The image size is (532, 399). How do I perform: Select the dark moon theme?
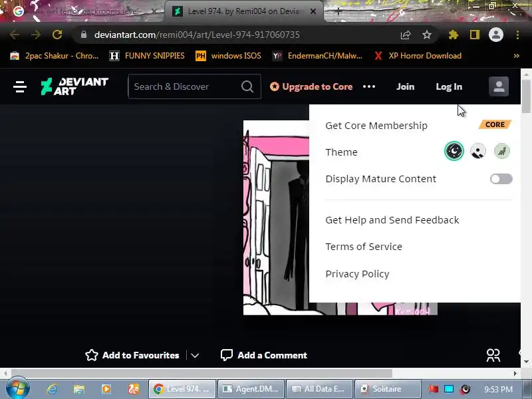click(454, 151)
